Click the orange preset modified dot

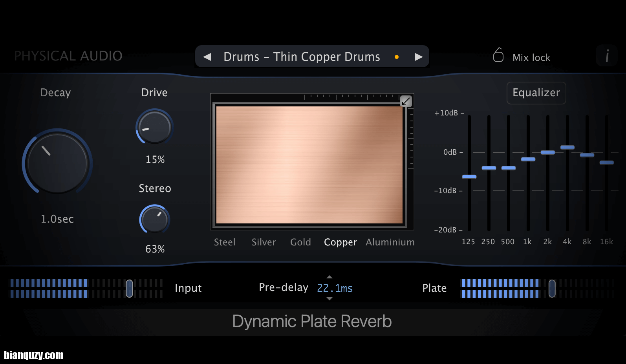[x=397, y=57]
